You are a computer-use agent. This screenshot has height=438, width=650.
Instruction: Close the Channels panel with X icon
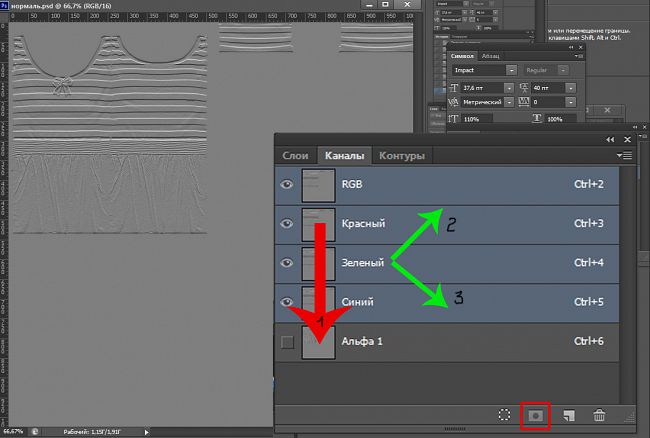(x=627, y=141)
